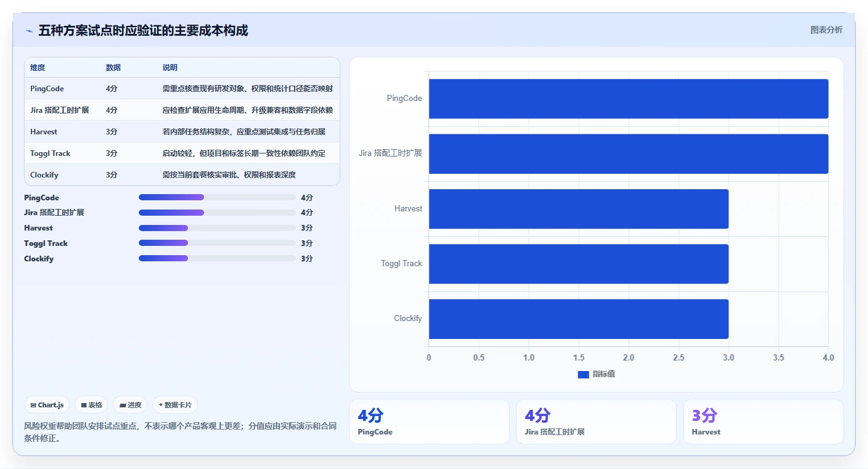868x469 pixels.
Task: Select the Jira 搭配工时扩展 table cell
Action: [x=60, y=110]
